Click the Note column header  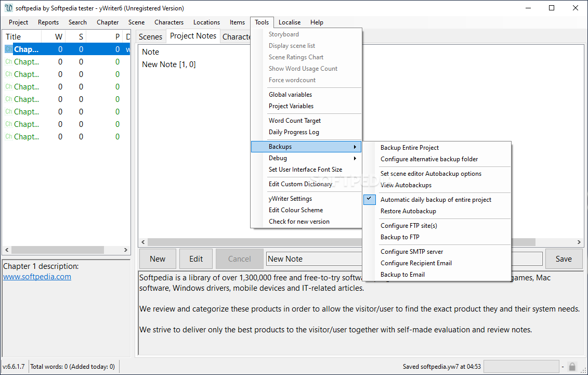(150, 52)
